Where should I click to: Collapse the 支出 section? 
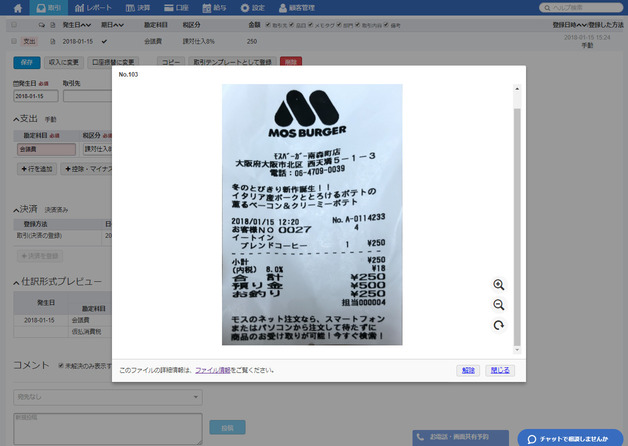pyautogui.click(x=16, y=119)
